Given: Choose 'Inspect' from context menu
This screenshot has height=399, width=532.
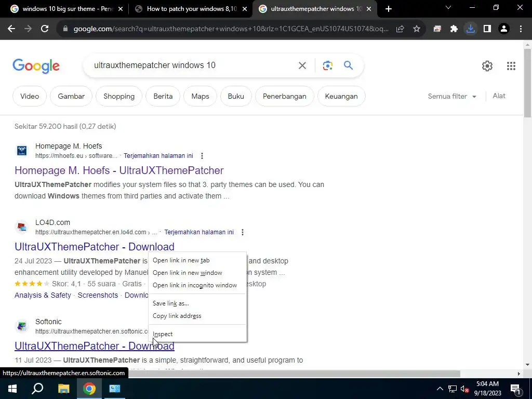Looking at the screenshot, I should coord(197,334).
